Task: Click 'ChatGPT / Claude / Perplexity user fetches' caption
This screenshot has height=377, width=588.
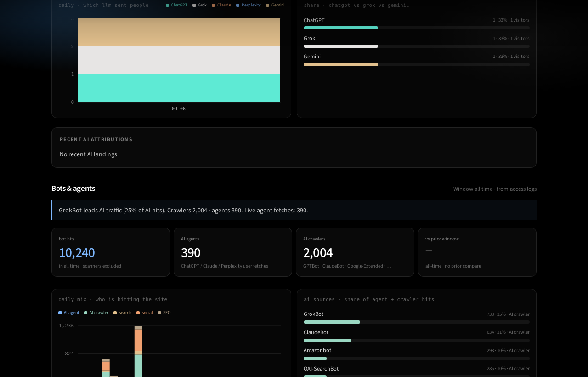Action: [225, 266]
